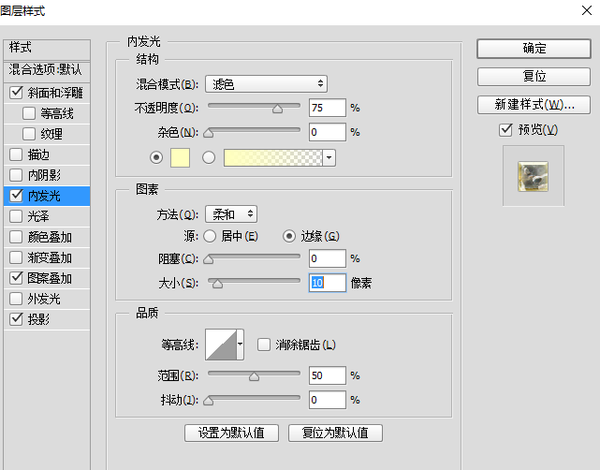Image resolution: width=600 pixels, height=470 pixels.
Task: Click the 不透明度 opacity slider handle
Action: point(278,110)
